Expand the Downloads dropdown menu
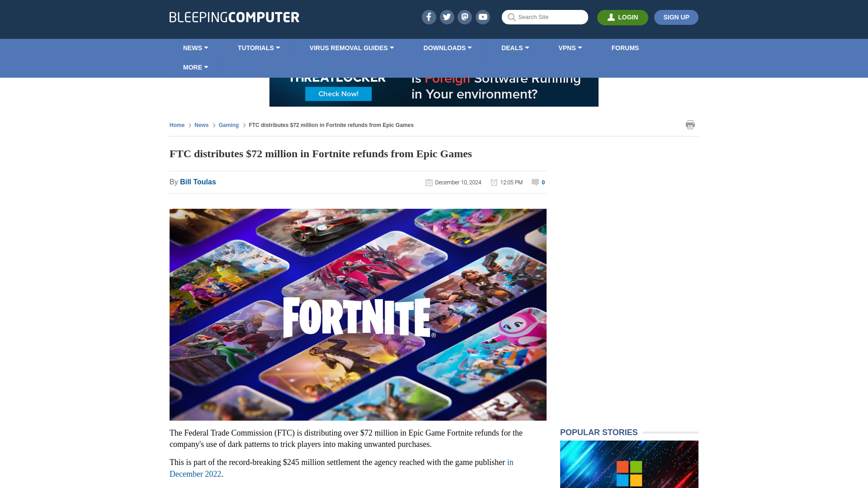 point(448,48)
